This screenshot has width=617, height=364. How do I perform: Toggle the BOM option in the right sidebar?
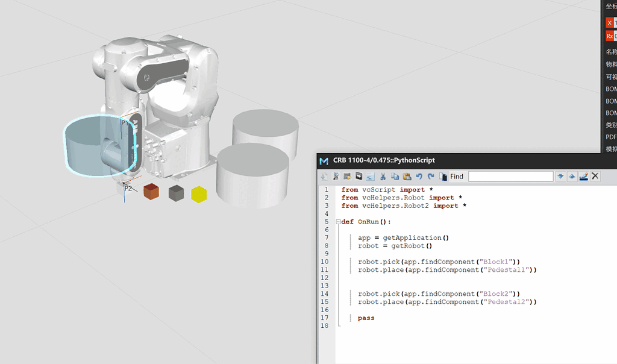610,89
